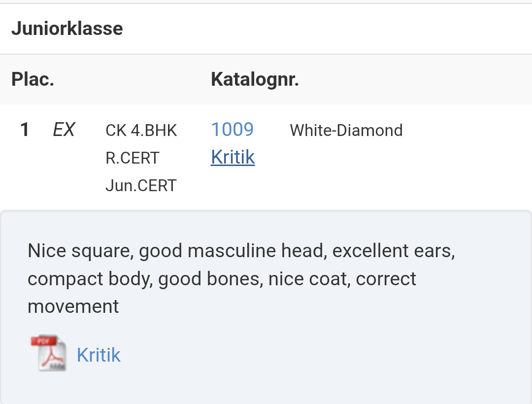The height and width of the screenshot is (404, 532).
Task: Select the White-Diamond dog name
Action: pos(346,131)
